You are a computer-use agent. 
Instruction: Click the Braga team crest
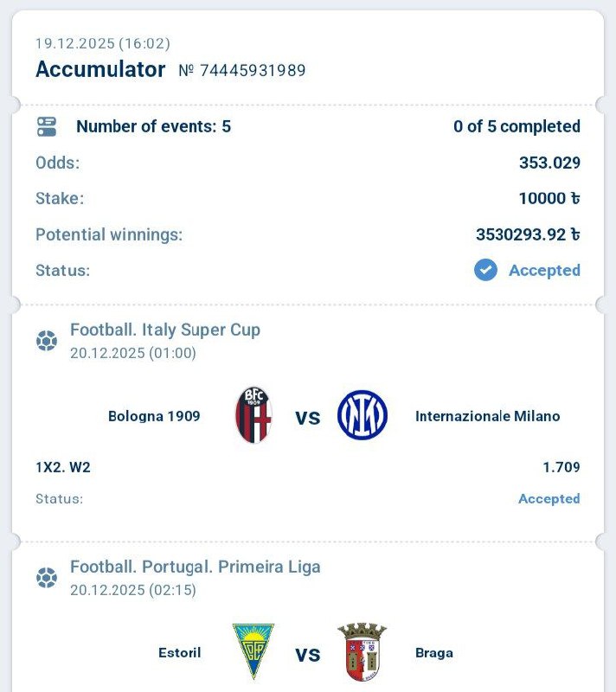363,652
